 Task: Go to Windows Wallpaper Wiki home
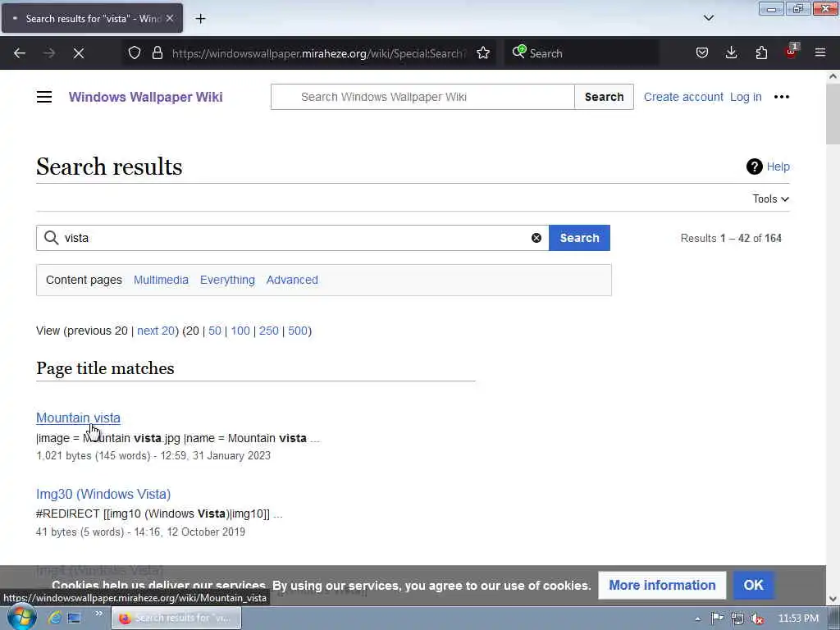tap(145, 97)
